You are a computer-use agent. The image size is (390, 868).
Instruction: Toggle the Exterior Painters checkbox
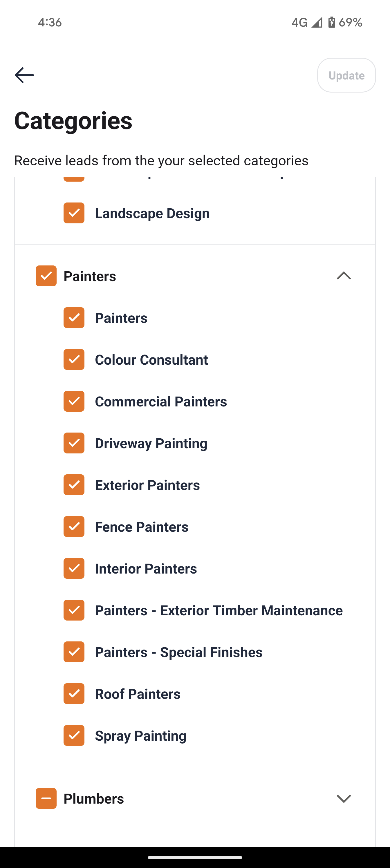(74, 485)
